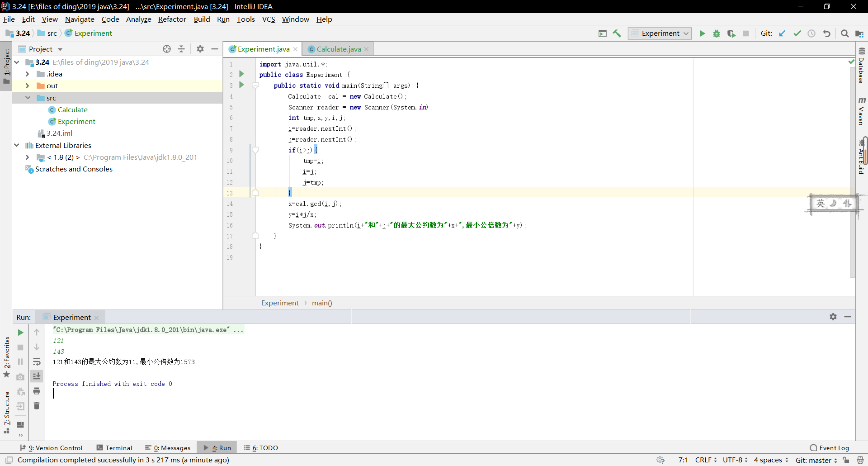
Task: Toggle scroll to end of console
Action: pyautogui.click(x=37, y=376)
